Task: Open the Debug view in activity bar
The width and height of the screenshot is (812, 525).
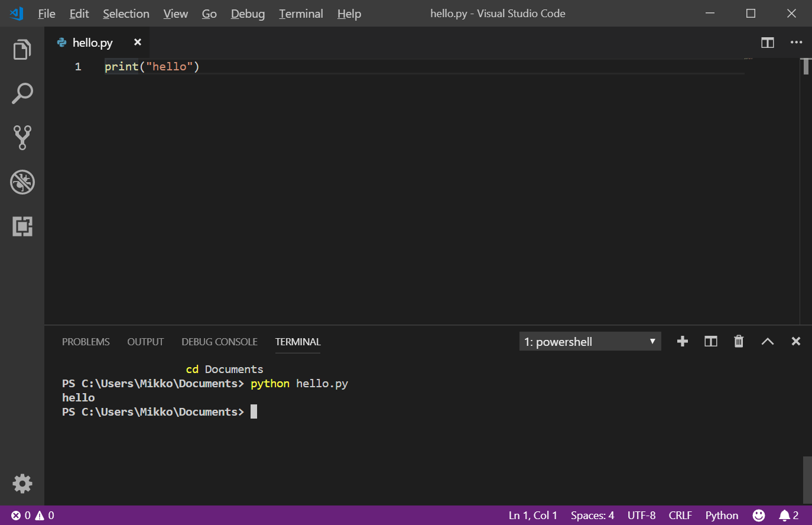Action: click(x=22, y=182)
